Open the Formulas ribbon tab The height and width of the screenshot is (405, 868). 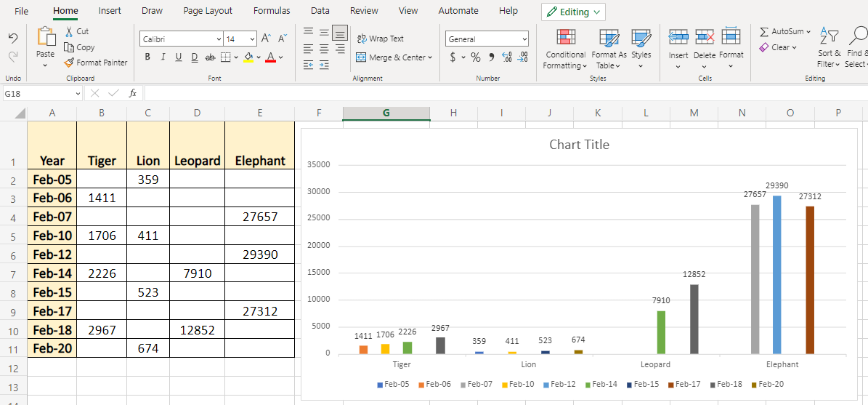tap(272, 11)
